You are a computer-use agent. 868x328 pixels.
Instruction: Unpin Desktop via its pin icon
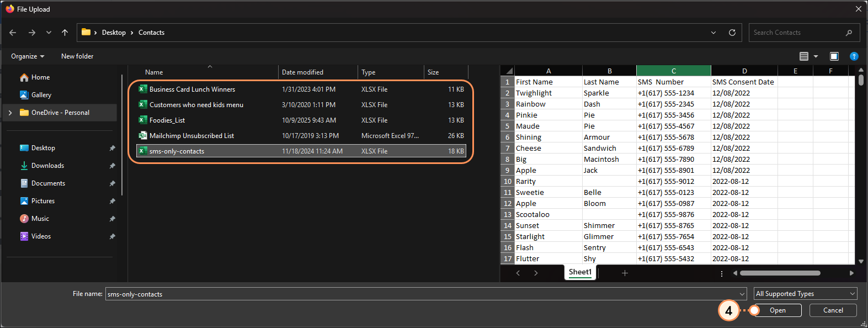pyautogui.click(x=113, y=148)
